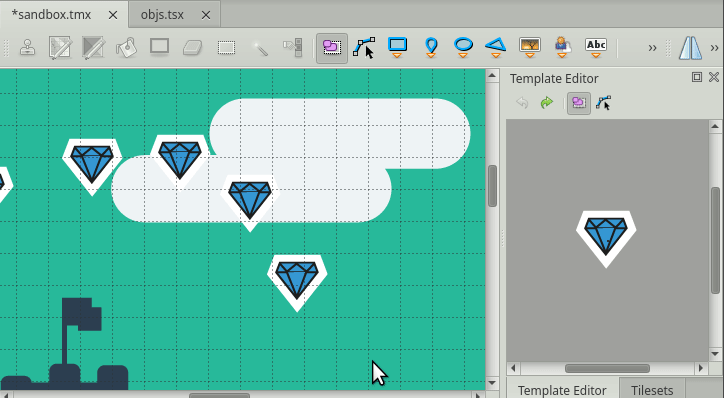Image resolution: width=724 pixels, height=398 pixels.
Task: Select the Insert Tile tool
Action: pyautogui.click(x=530, y=48)
